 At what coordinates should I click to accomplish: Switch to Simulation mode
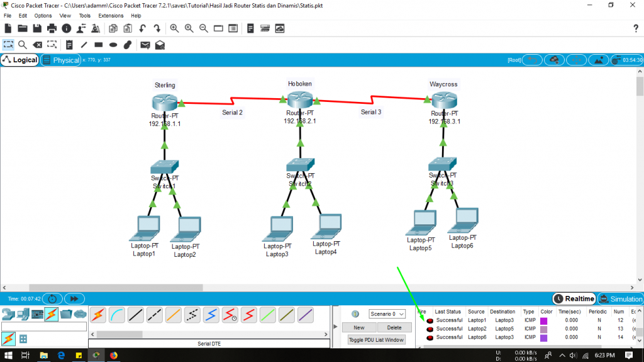[621, 299]
